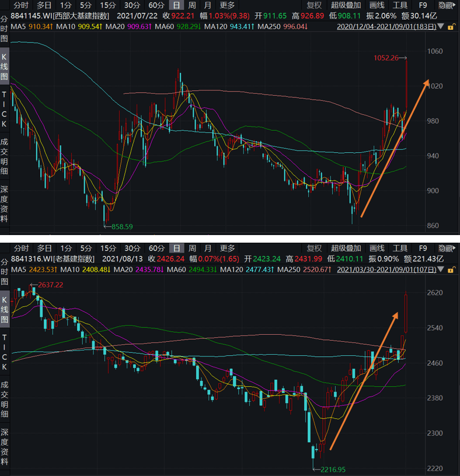This screenshot has width=460, height=476.
Task: Click 复权 button in the top chart
Action: pyautogui.click(x=314, y=5)
